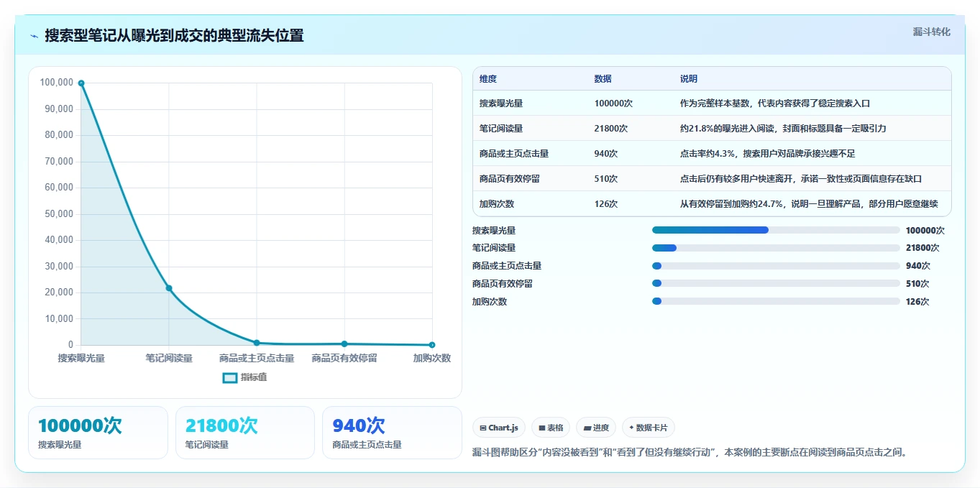Click the description starting 约21.8%的曝光
980x488 pixels.
pos(783,129)
